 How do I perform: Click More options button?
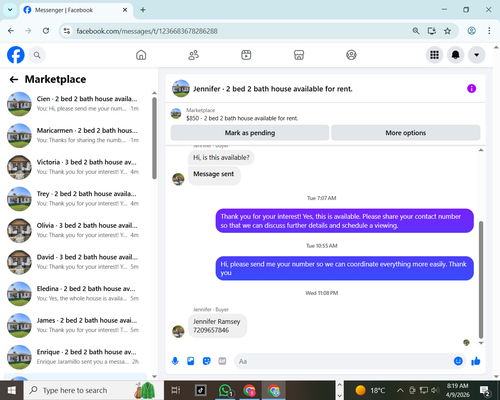(x=406, y=133)
